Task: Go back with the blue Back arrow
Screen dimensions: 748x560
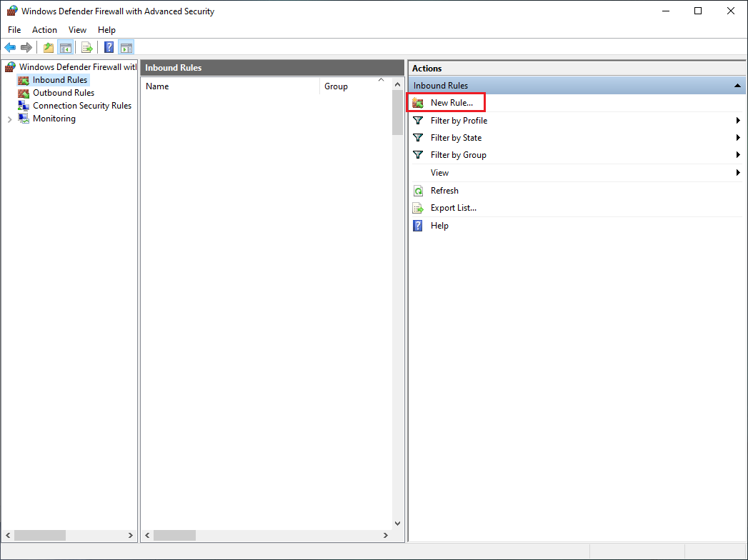Action: click(x=10, y=47)
